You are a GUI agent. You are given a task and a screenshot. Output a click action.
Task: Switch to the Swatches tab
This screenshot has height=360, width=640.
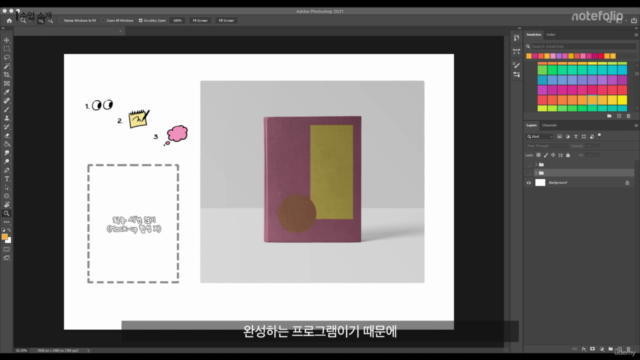(x=533, y=35)
